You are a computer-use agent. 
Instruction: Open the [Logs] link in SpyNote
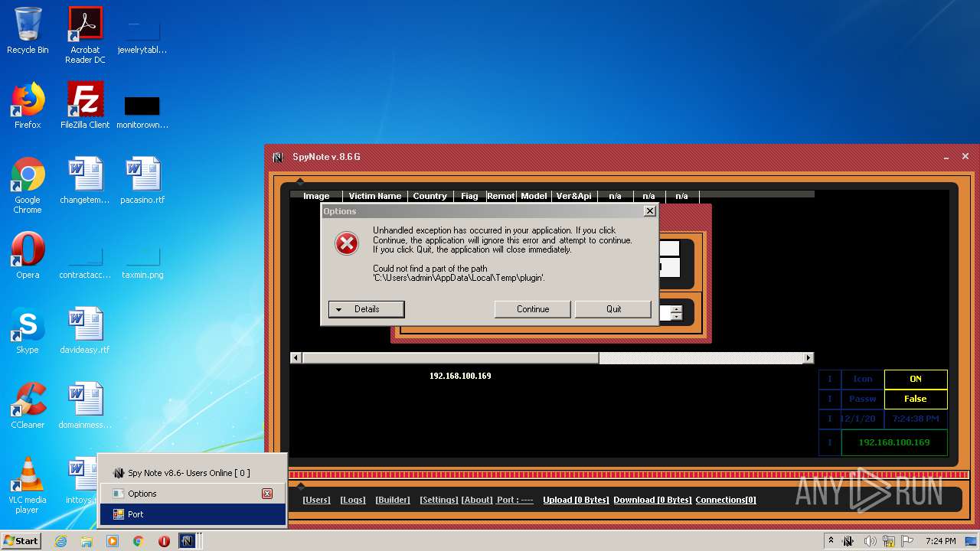(x=353, y=500)
